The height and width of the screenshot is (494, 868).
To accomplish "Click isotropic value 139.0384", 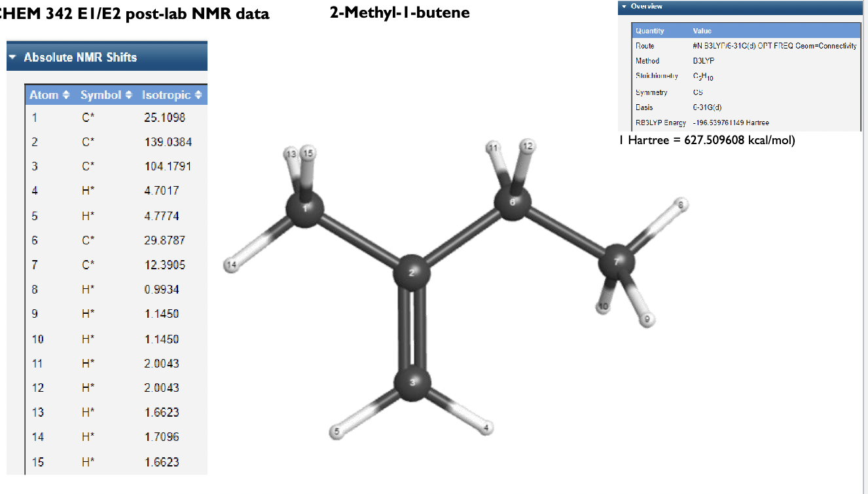I will click(168, 142).
